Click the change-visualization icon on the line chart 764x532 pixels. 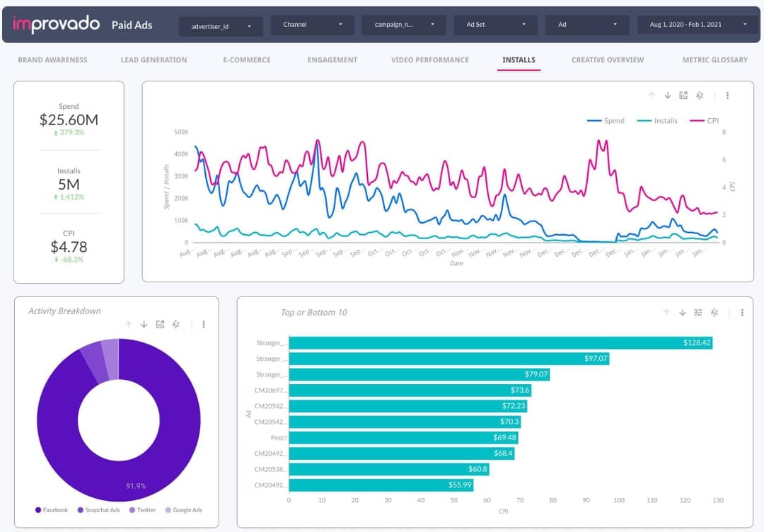click(683, 95)
